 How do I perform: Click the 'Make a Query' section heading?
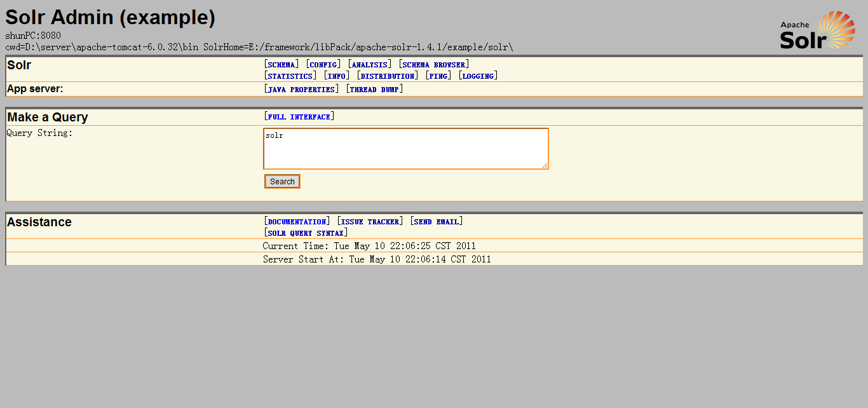(x=48, y=118)
